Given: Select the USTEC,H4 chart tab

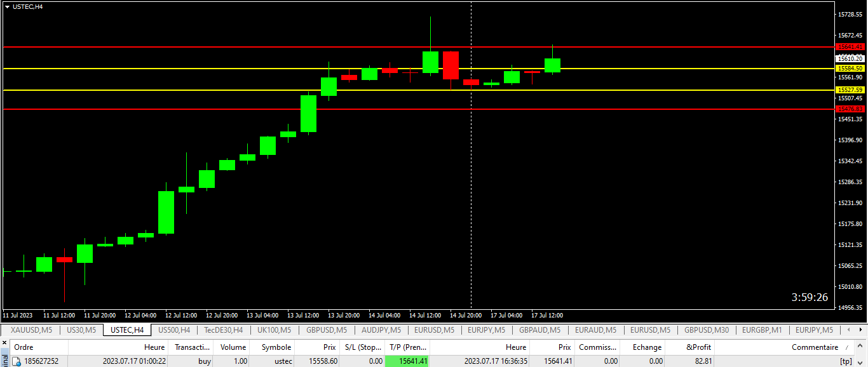Looking at the screenshot, I should click(x=127, y=330).
